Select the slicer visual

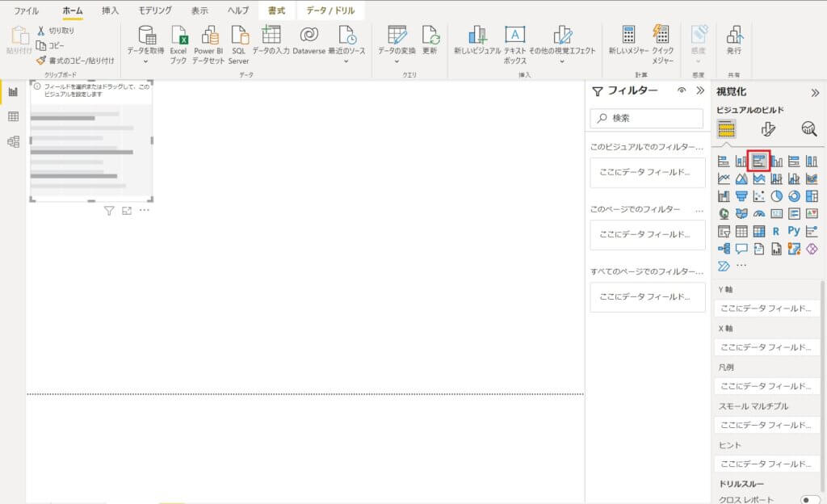[724, 231]
